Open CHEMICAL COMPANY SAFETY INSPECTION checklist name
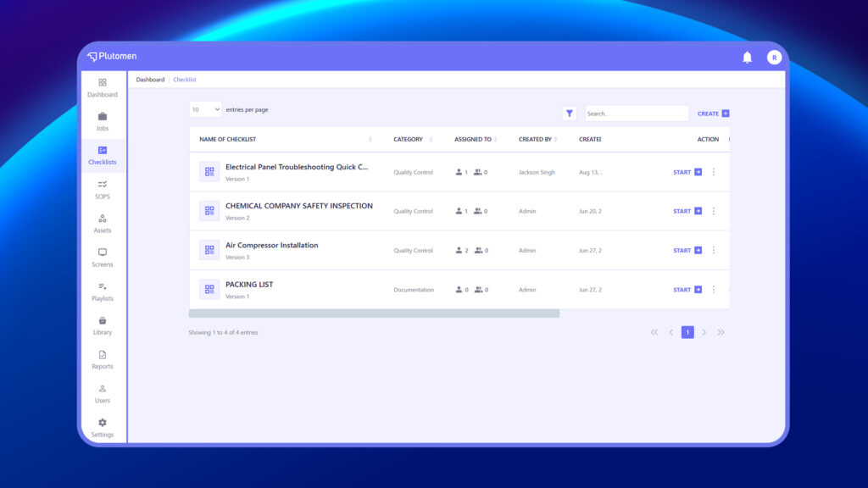 tap(299, 206)
